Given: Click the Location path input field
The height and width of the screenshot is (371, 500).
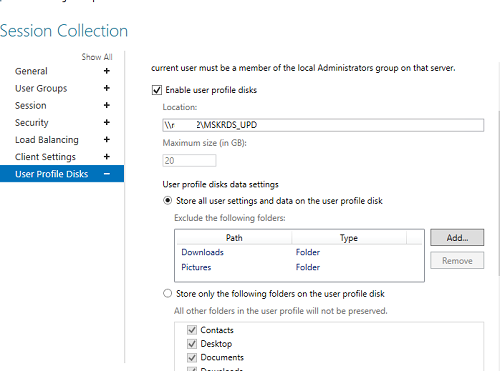Looking at the screenshot, I should tap(323, 125).
